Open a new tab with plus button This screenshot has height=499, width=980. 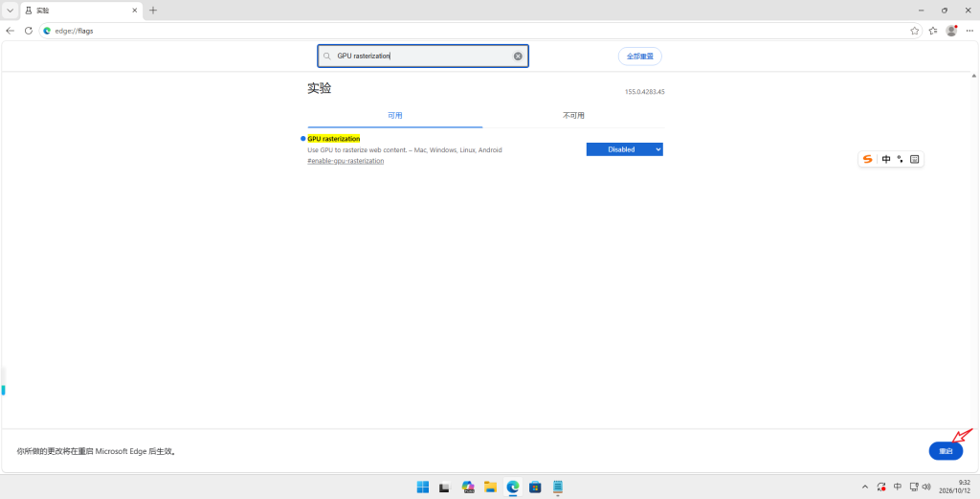[x=153, y=11]
